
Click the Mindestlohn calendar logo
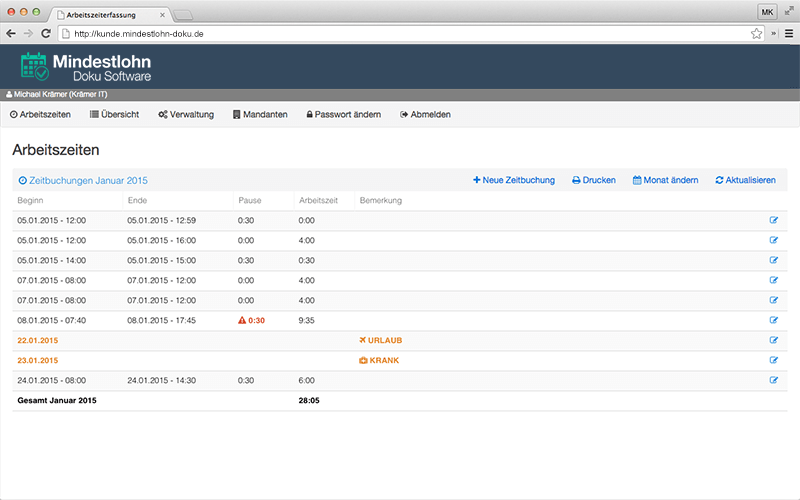click(x=34, y=66)
